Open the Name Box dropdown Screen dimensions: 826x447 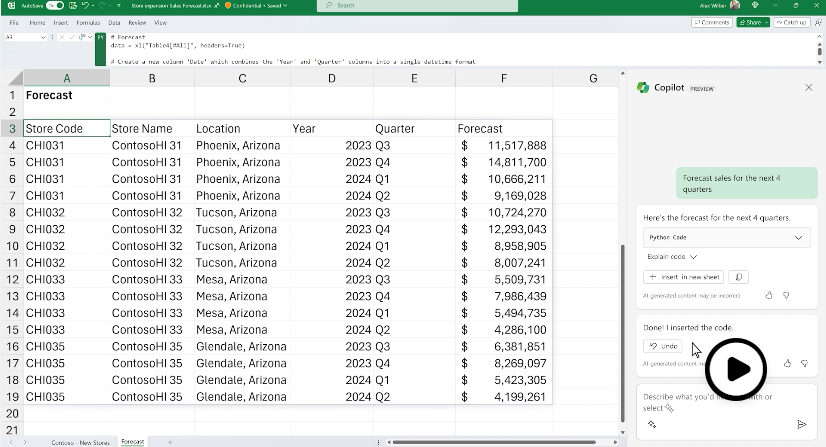[43, 37]
